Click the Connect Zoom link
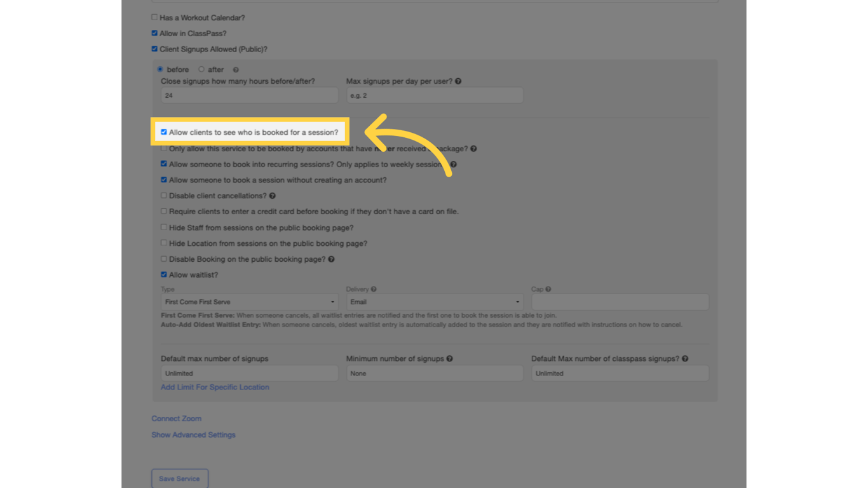The image size is (868, 488). 176,418
